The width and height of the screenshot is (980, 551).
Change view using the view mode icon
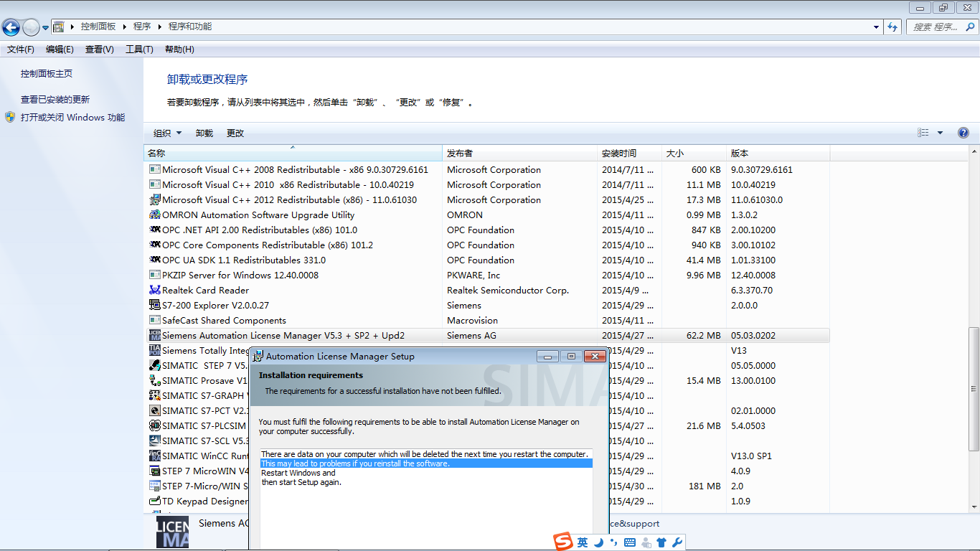tap(923, 133)
